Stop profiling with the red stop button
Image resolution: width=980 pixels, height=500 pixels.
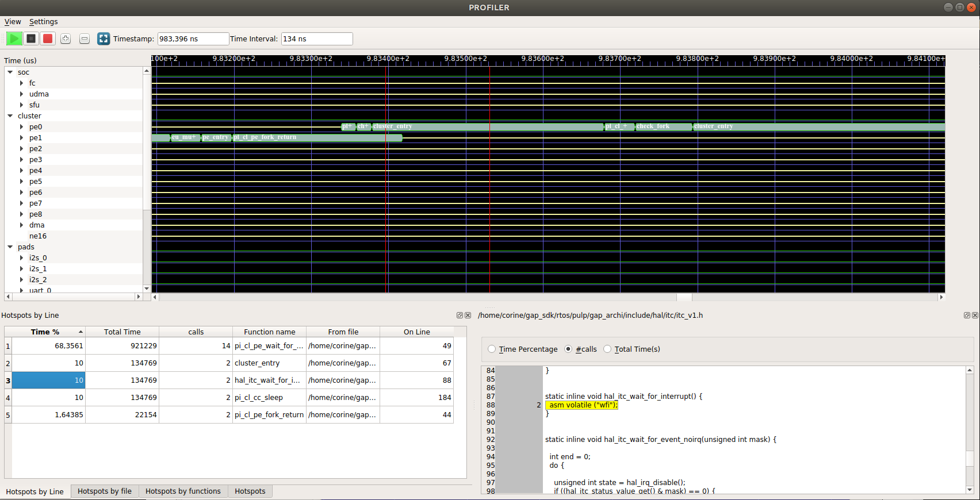[x=48, y=39]
